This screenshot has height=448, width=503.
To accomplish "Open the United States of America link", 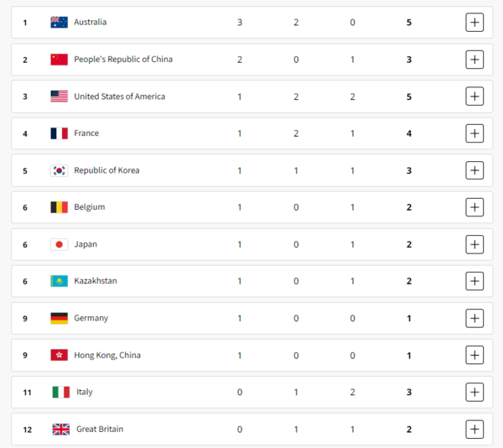I will 120,96.
